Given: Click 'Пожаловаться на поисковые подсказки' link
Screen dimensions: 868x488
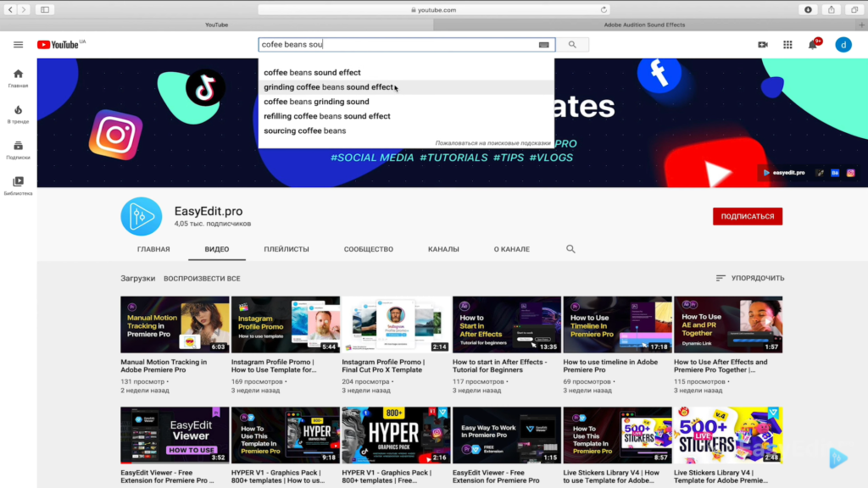Looking at the screenshot, I should click(492, 142).
